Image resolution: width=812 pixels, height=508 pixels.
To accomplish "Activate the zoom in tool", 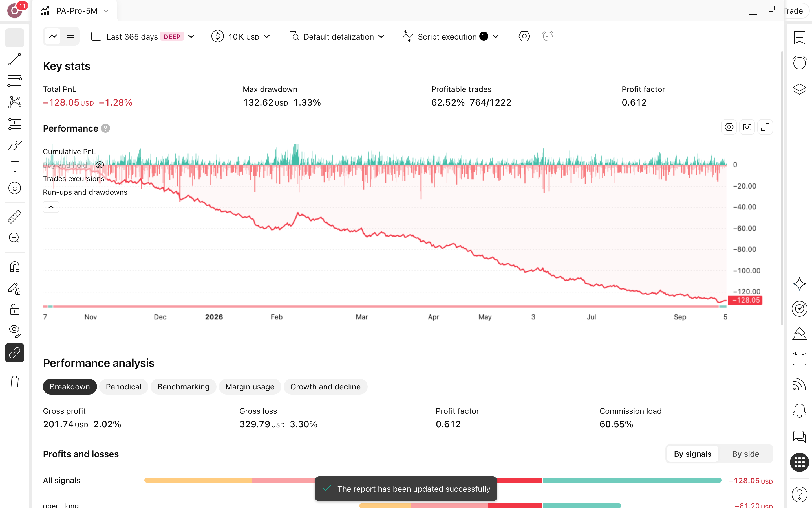I will coord(14,238).
